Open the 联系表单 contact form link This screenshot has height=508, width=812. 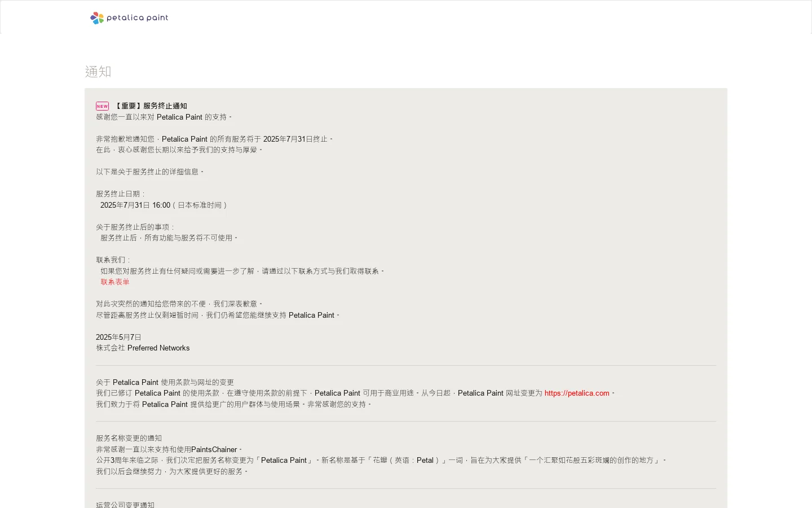pyautogui.click(x=115, y=282)
